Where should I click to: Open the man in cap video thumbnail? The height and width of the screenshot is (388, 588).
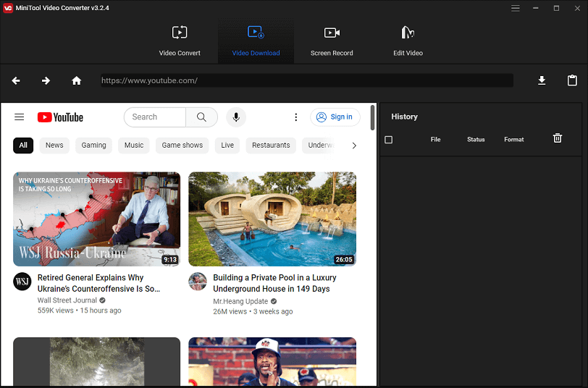(272, 361)
